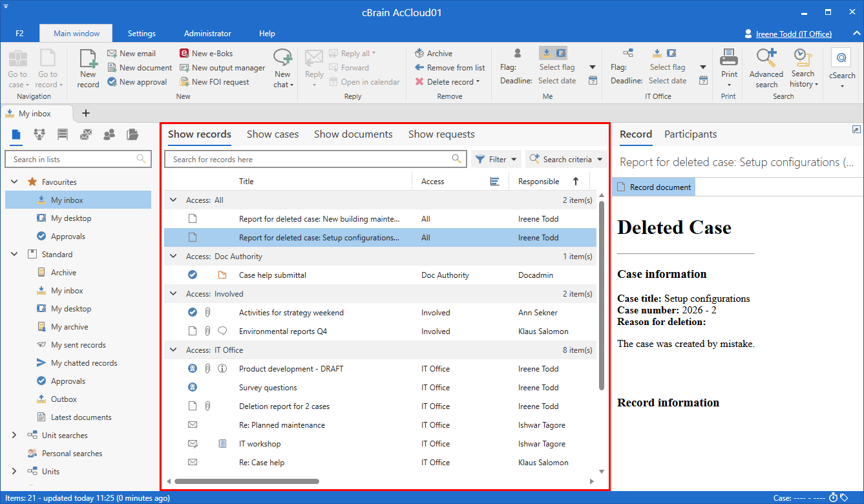The width and height of the screenshot is (864, 504).
Task: Open the envelopes icon in sidebar
Action: [86, 134]
